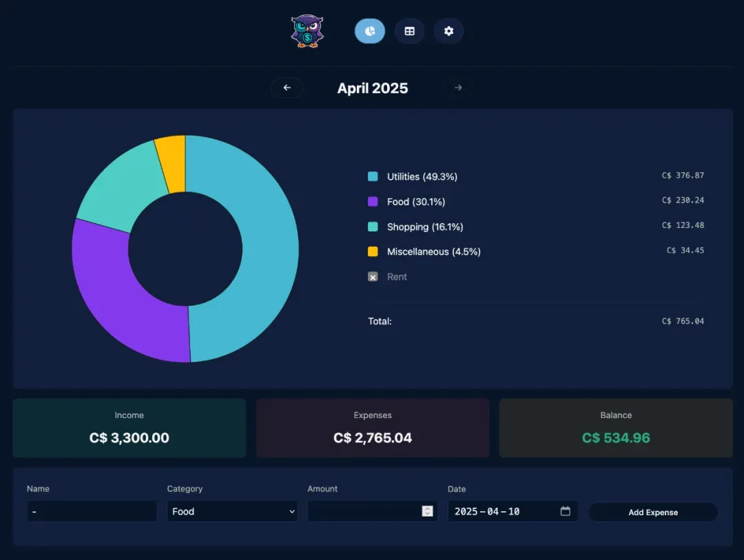The image size is (744, 560).
Task: Click the owl app logo
Action: 307,32
